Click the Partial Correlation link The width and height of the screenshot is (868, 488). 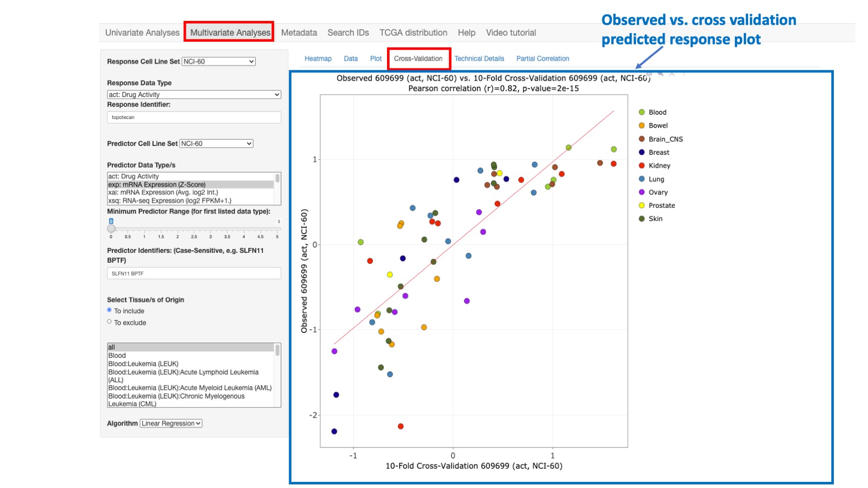(x=542, y=58)
